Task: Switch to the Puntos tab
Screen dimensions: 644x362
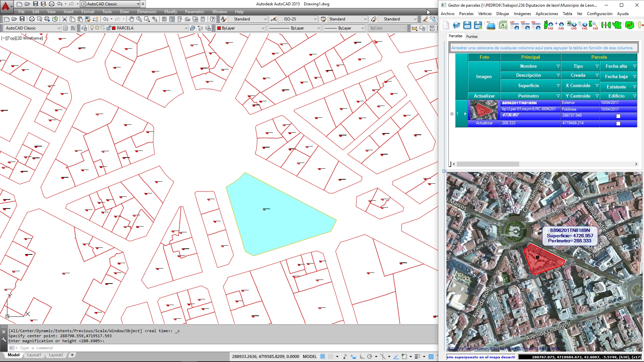Action: click(472, 37)
